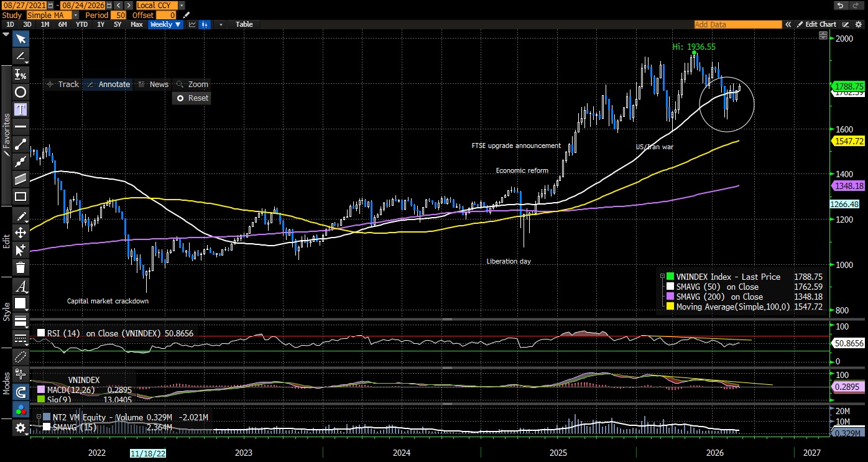Toggle the snap crosshair mode icon
This screenshot has width=868, height=462.
(21, 374)
